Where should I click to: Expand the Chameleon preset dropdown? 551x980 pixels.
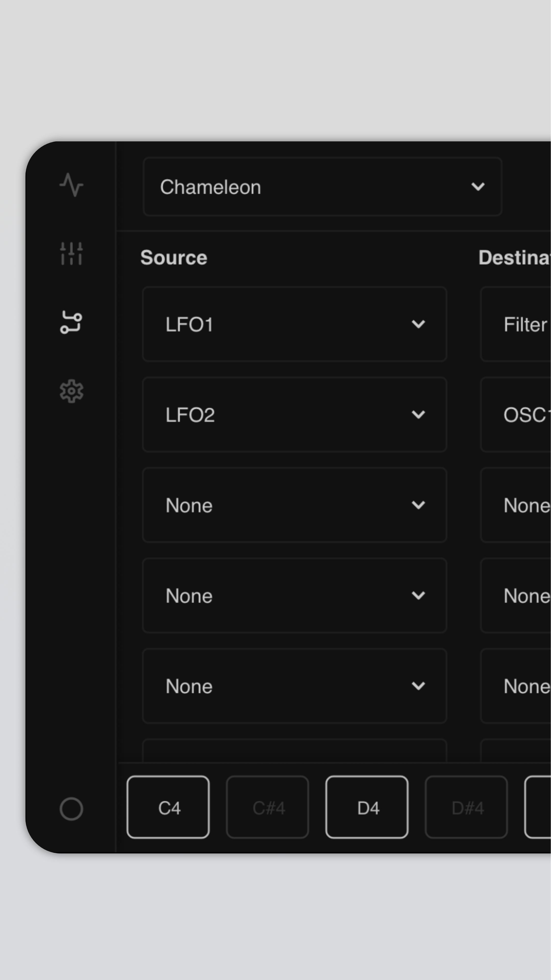[x=322, y=187]
